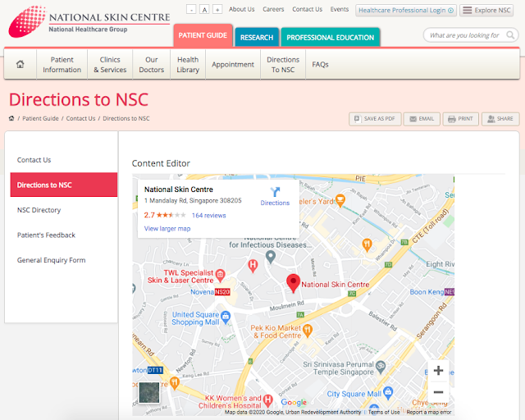Screen dimensions: 525x420
Task: Select the Research tab
Action: coord(257,37)
